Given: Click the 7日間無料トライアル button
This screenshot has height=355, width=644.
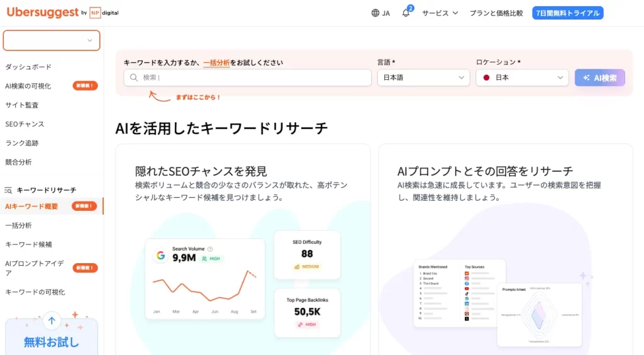Looking at the screenshot, I should pos(568,13).
